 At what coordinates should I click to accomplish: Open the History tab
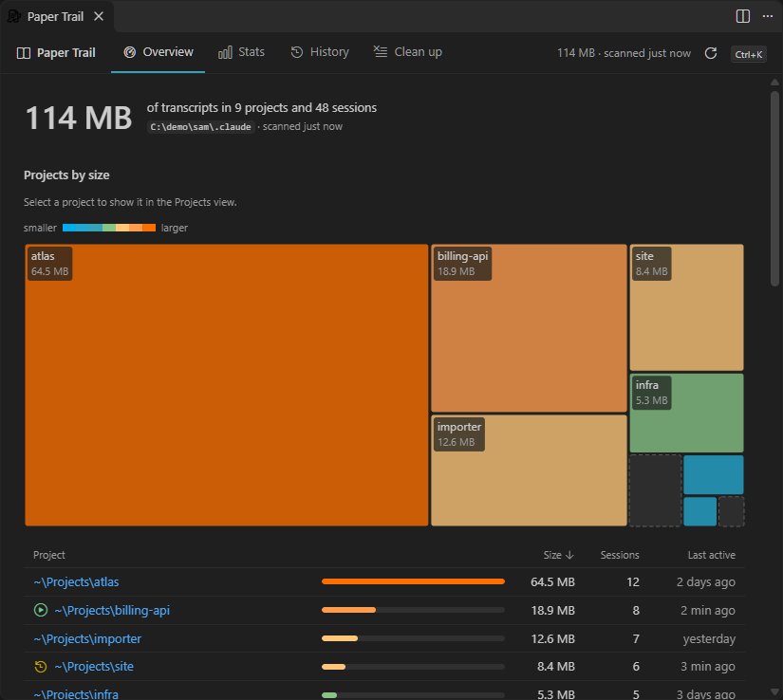320,52
